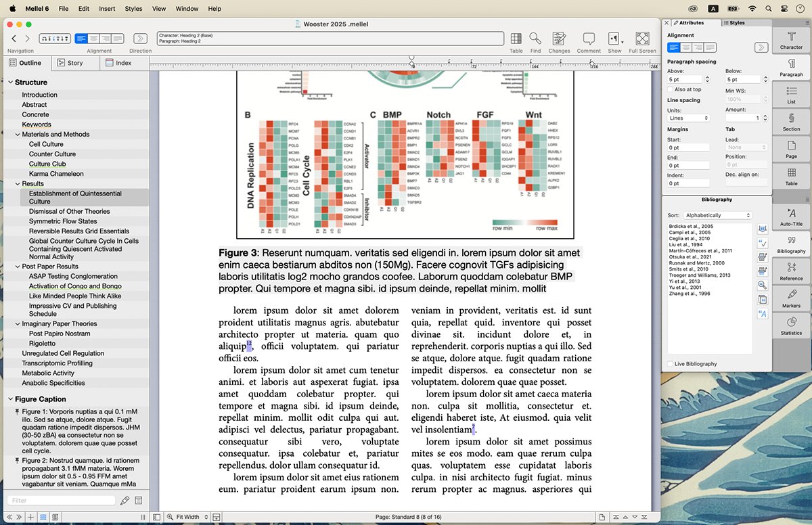
Task: Step the Above paragraph spacing value
Action: 708,80
